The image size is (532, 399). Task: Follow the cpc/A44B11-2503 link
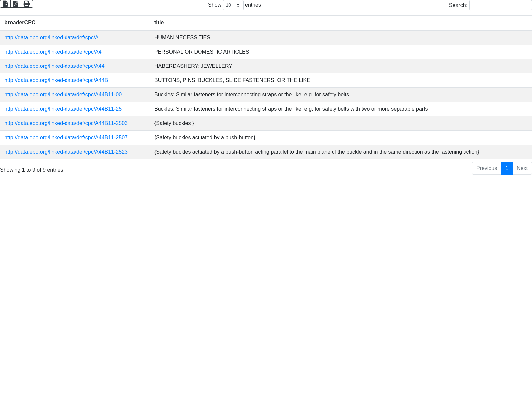pos(66,123)
